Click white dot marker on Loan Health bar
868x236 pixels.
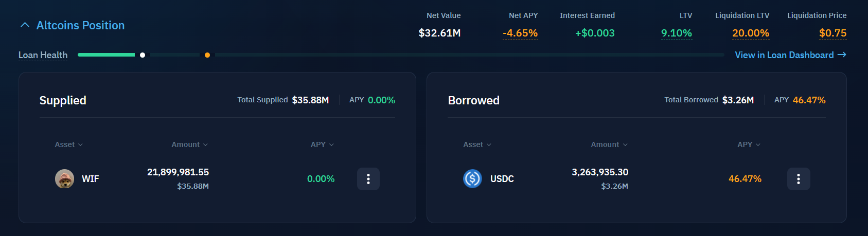[x=143, y=55]
